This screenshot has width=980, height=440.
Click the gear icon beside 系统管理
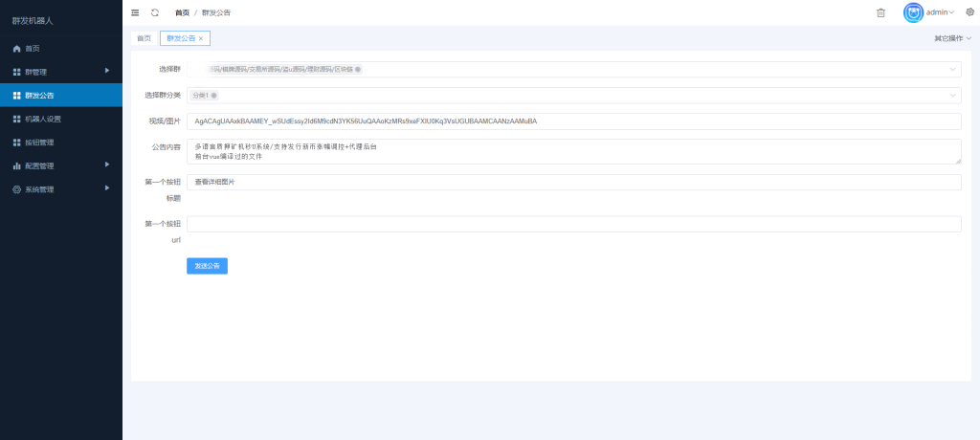click(x=17, y=189)
